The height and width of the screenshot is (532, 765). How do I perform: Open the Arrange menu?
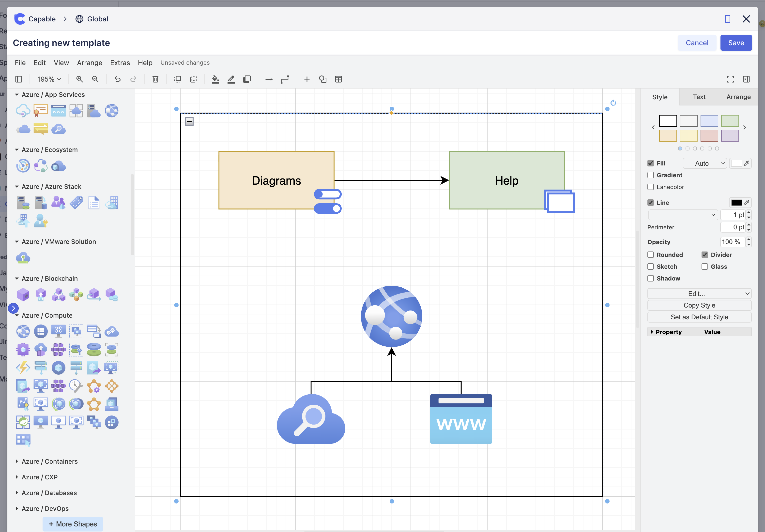tap(89, 63)
